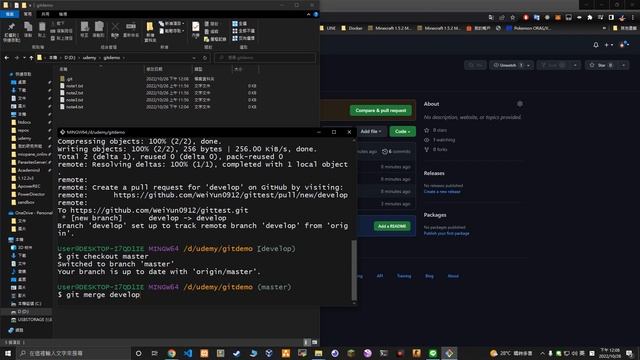
Task: Open the Fork options dropdown arrow on GitHub
Action: tap(575, 65)
